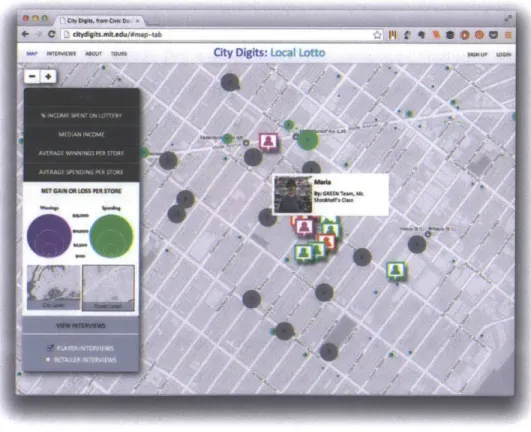Zoom in the map with plus button
This screenshot has width=531, height=432.
(48, 77)
